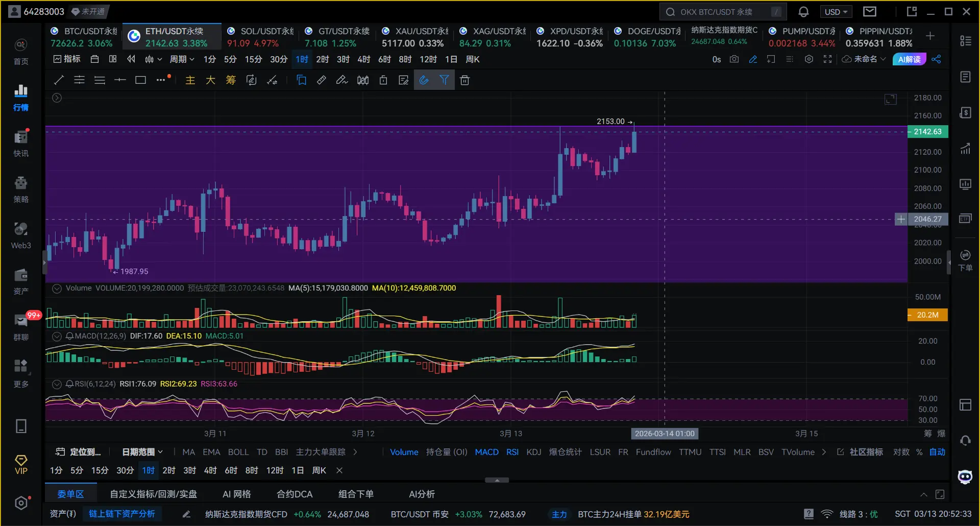This screenshot has width=980, height=526.
Task: Click the 指标 indicators button
Action: [67, 59]
